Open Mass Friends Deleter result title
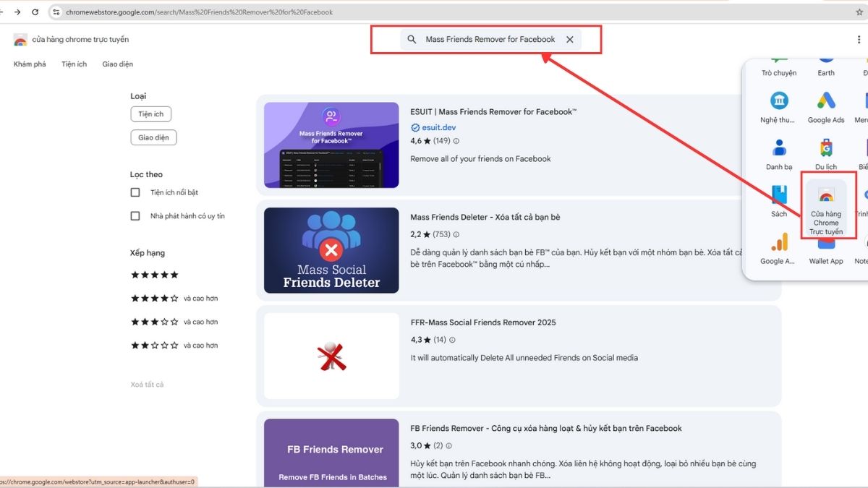868x488 pixels. pyautogui.click(x=485, y=217)
